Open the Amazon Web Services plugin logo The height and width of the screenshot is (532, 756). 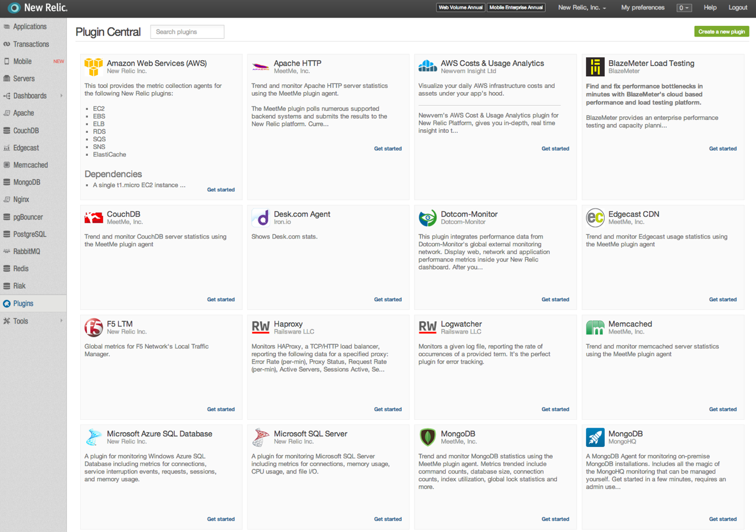94,67
